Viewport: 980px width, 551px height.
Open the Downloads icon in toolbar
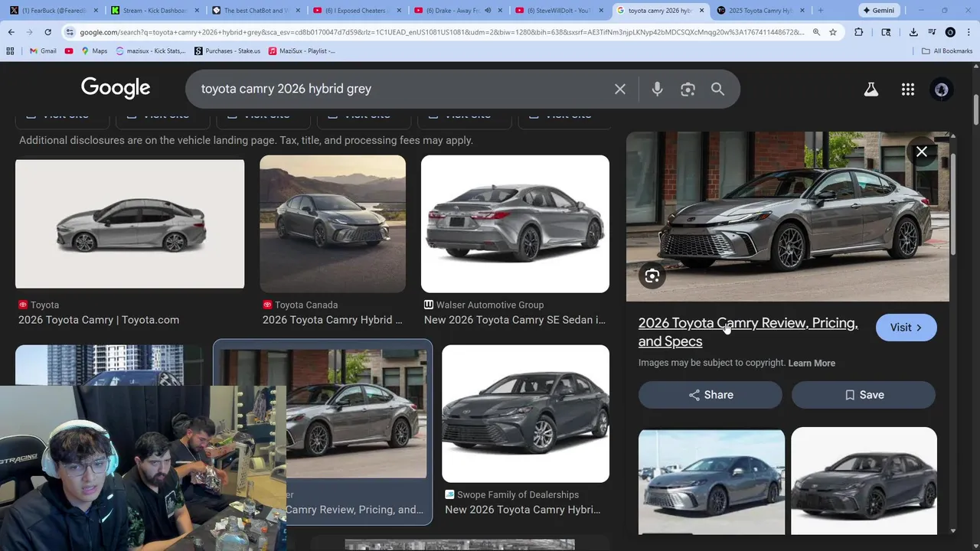913,32
